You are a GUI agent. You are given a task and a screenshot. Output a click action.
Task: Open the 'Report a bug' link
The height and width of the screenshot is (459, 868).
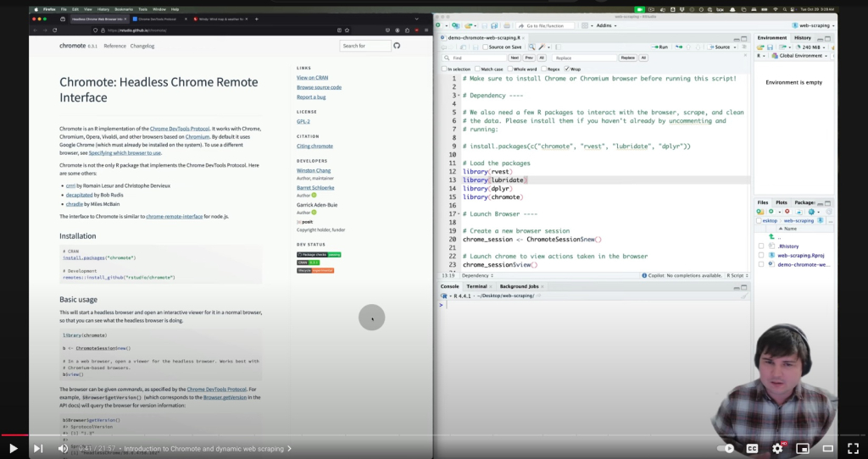coord(311,97)
